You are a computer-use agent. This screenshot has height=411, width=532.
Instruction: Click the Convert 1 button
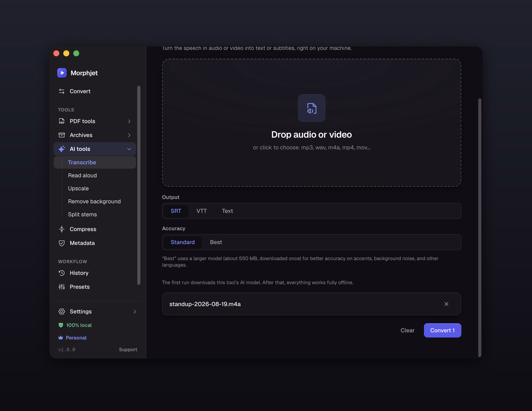442,330
